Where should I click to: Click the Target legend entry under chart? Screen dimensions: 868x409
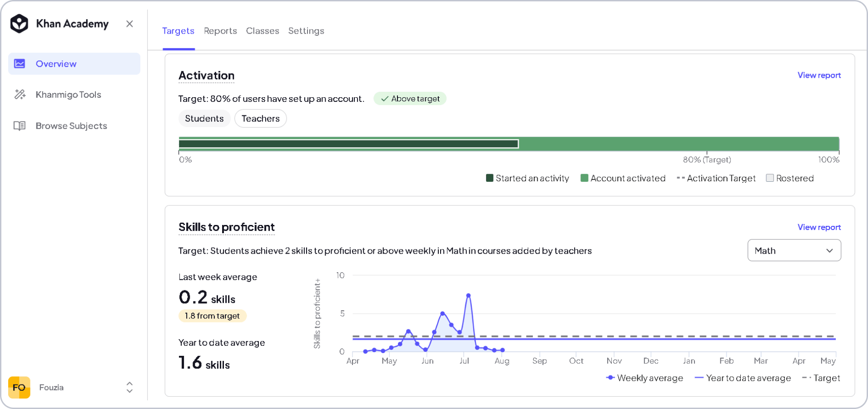click(821, 378)
